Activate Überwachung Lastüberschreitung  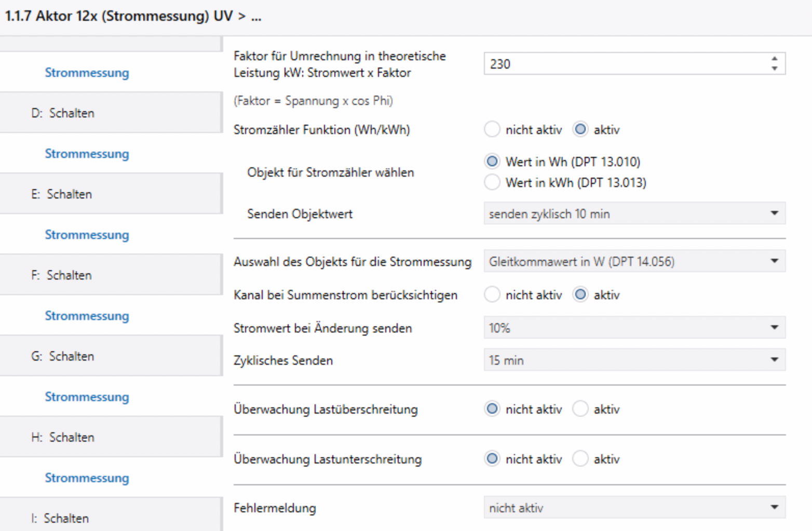(580, 409)
